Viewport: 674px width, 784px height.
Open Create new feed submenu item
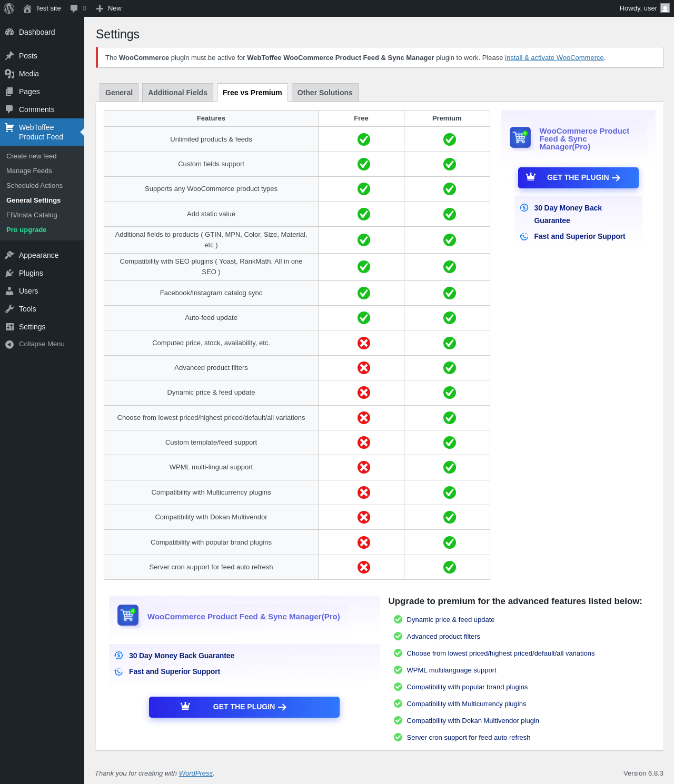(32, 156)
